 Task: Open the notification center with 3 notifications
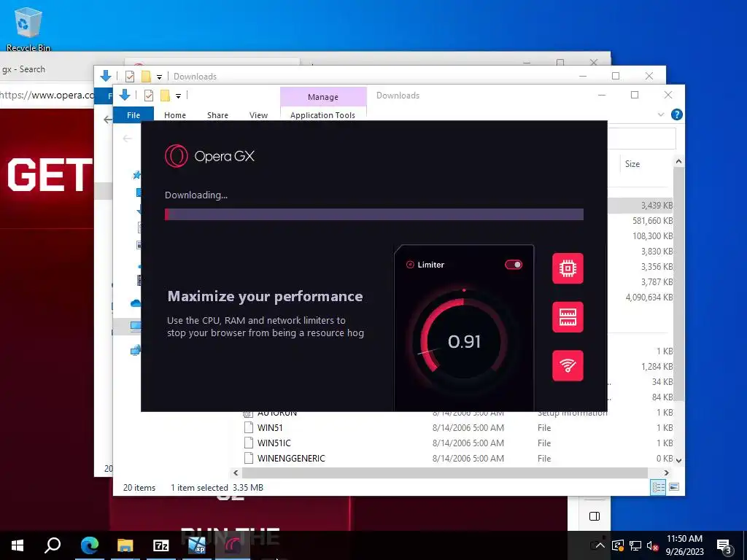point(724,547)
